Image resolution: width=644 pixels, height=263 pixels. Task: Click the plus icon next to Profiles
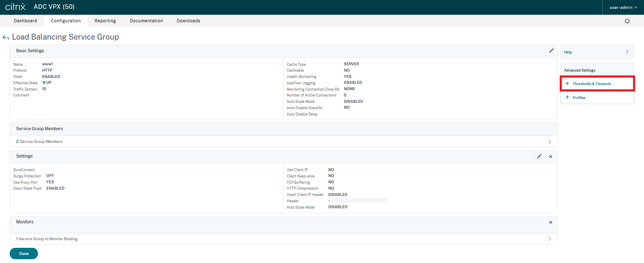coord(567,97)
